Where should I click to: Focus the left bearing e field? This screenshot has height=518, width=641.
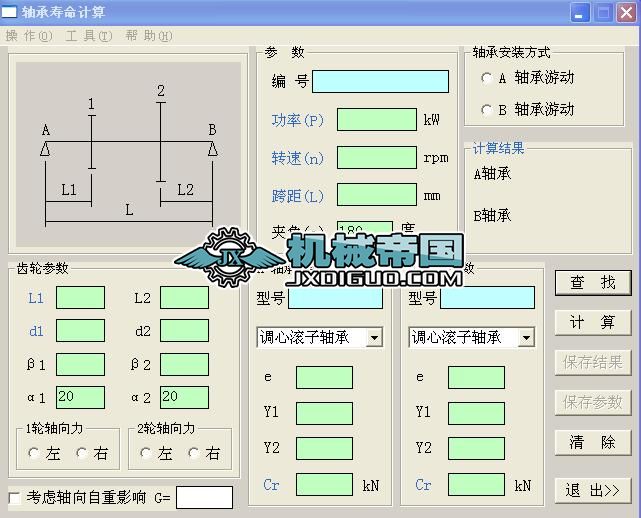tap(325, 377)
